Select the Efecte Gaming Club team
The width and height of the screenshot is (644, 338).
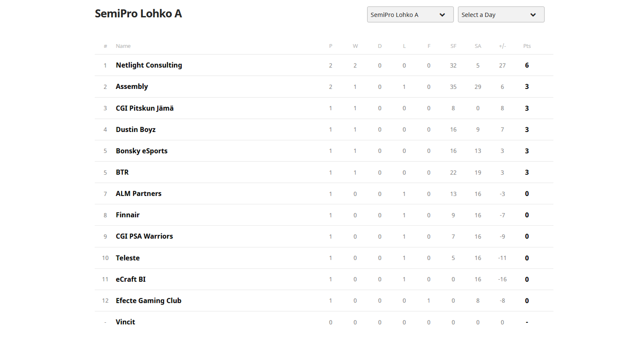(148, 301)
